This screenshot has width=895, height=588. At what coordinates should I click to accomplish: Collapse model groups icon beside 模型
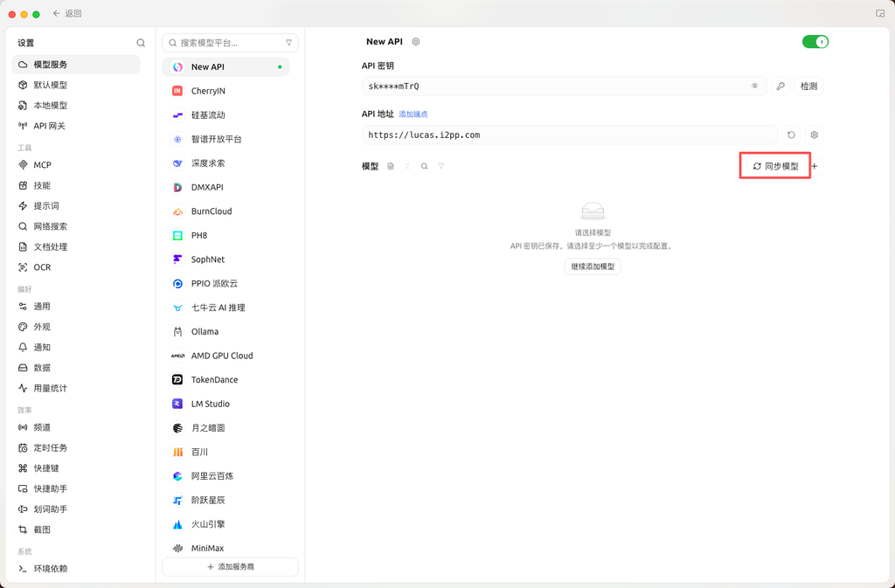coord(407,167)
